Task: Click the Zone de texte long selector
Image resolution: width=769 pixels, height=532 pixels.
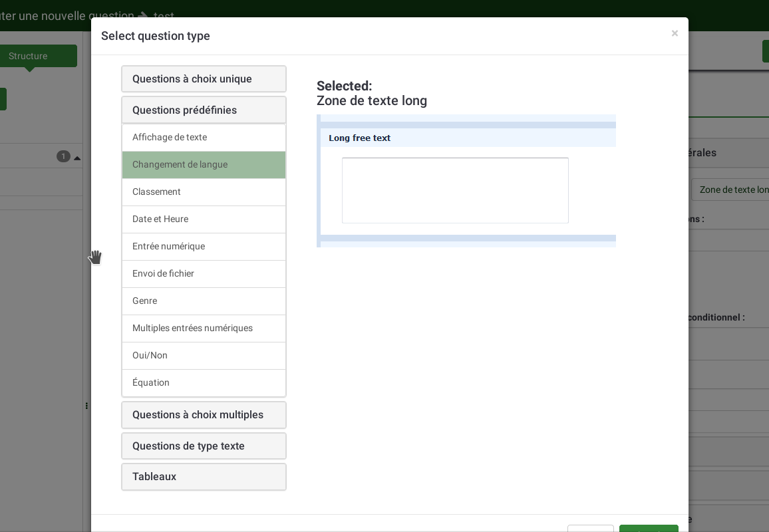Action: tap(730, 190)
